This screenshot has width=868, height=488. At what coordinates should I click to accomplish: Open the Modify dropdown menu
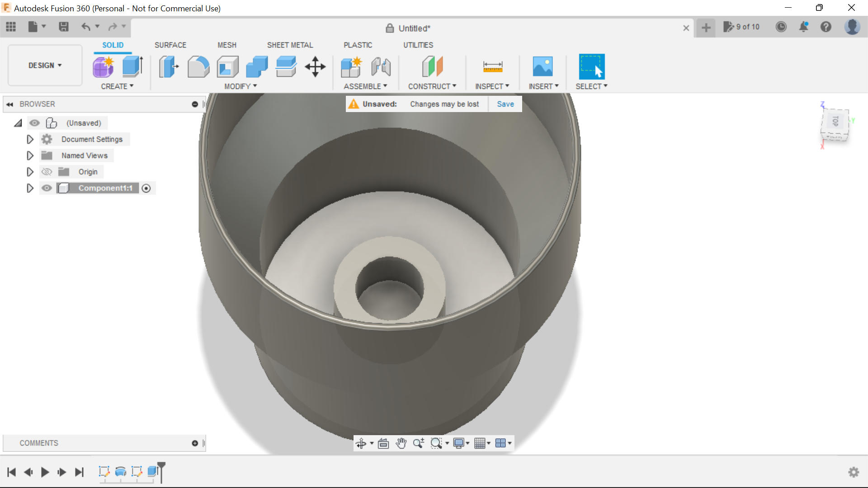(x=240, y=86)
